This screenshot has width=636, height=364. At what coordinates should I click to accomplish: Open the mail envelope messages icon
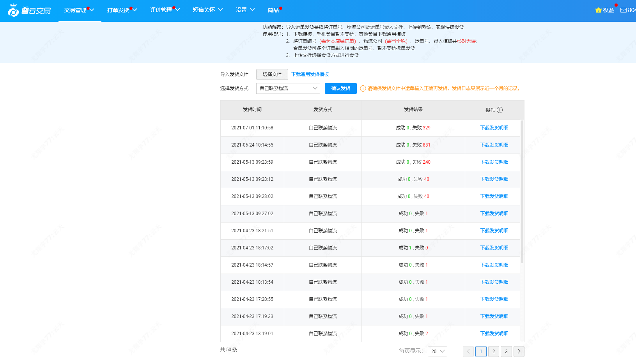coord(624,10)
